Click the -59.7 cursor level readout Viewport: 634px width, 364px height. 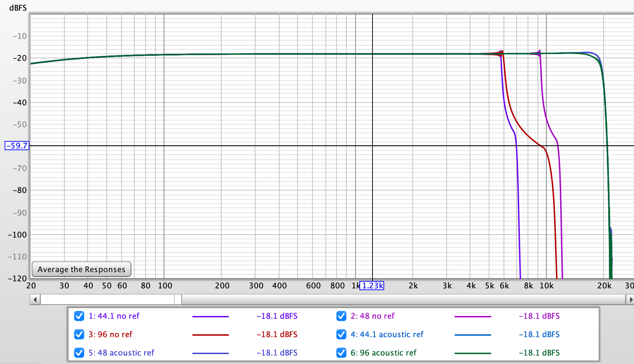pyautogui.click(x=17, y=146)
